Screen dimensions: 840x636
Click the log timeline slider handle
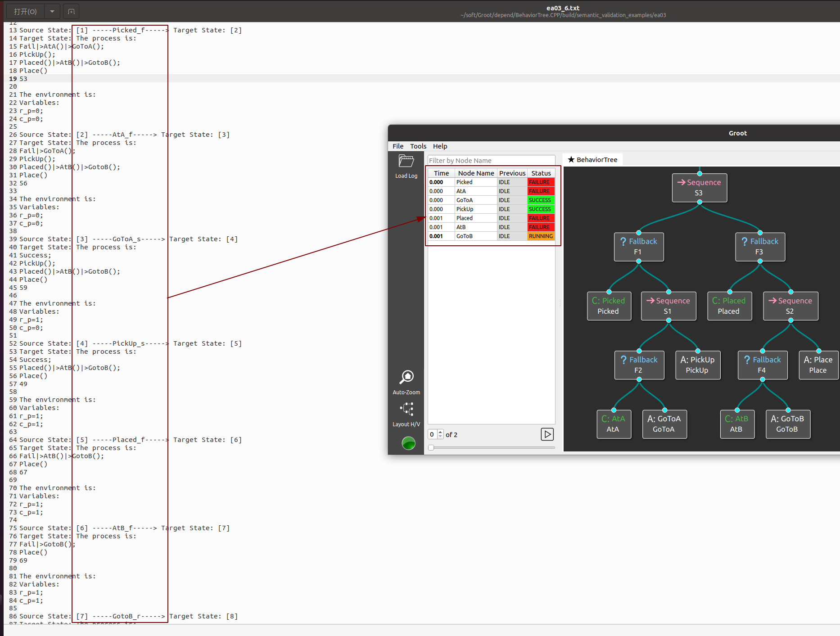(431, 448)
